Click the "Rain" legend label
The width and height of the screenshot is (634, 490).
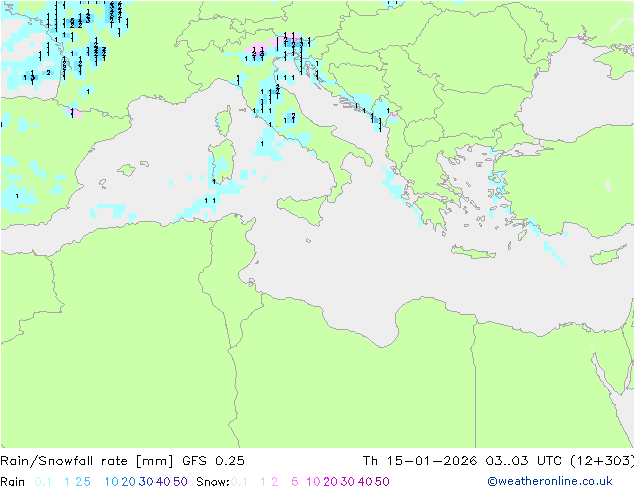(13, 482)
